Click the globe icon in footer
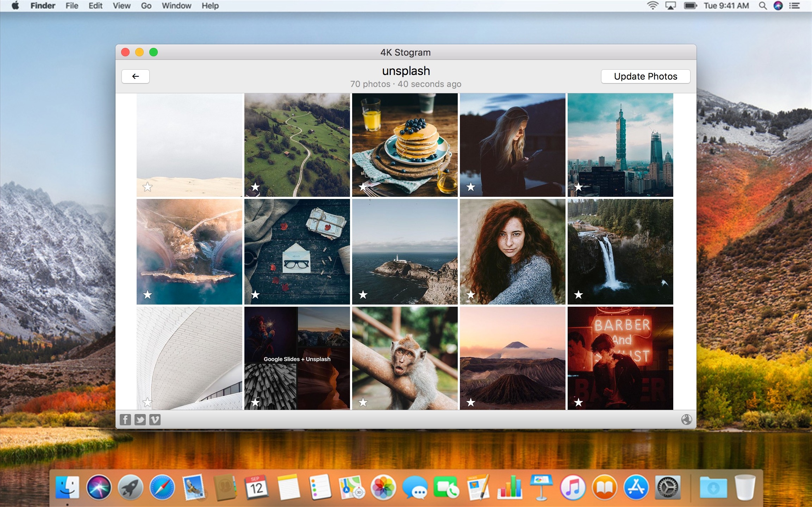This screenshot has height=507, width=812. [686, 419]
